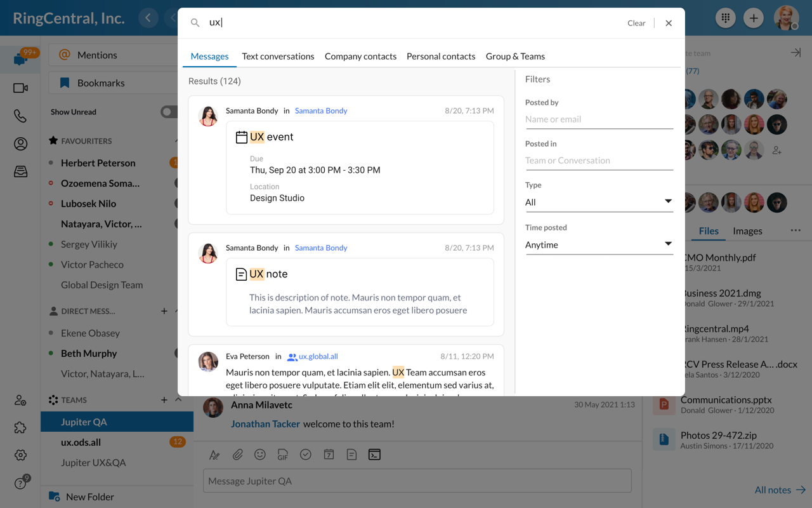Open the Bookmarks item
Screen dimensions: 812x508
100,83
